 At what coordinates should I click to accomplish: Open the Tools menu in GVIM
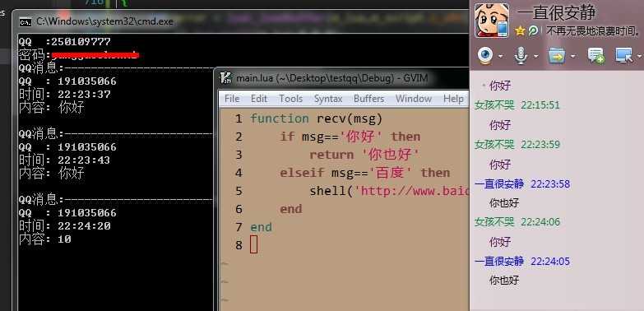coord(291,99)
